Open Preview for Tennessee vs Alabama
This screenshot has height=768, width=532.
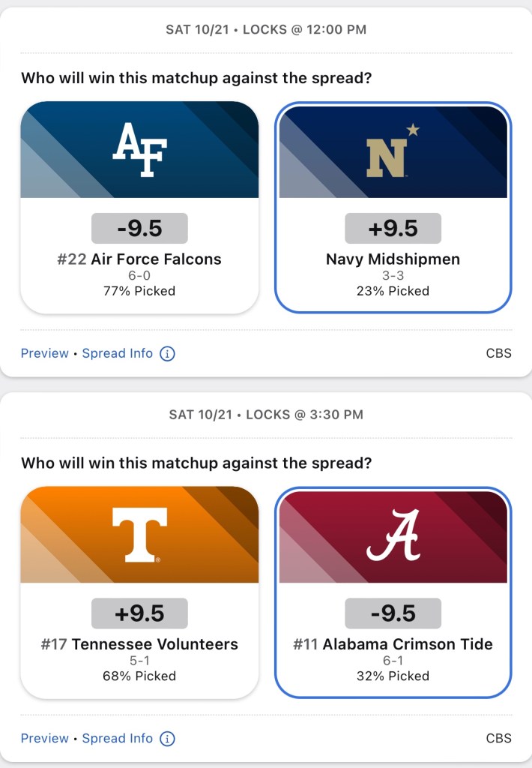(x=44, y=738)
